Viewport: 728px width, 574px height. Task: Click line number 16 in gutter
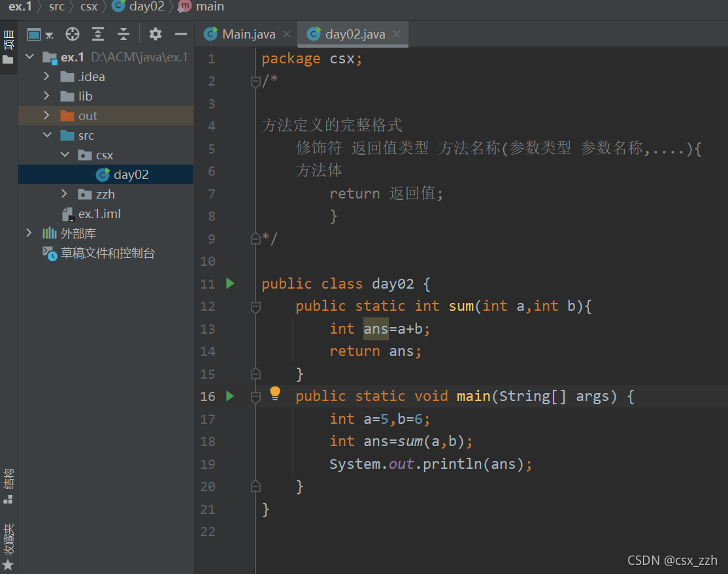(x=208, y=396)
